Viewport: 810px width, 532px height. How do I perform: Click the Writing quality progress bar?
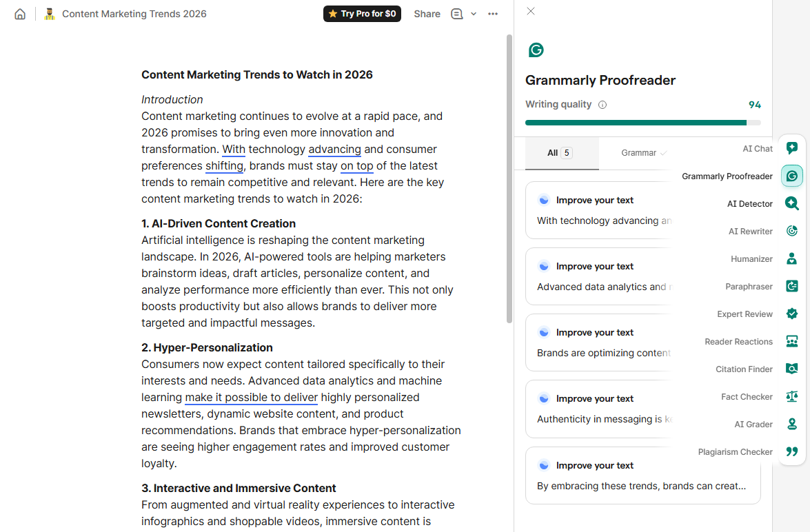click(641, 122)
